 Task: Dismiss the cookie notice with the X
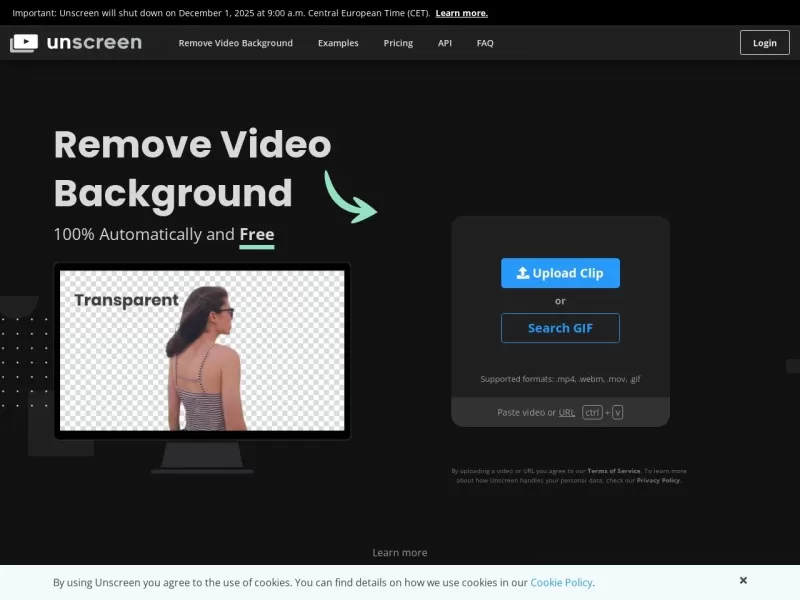pyautogui.click(x=743, y=580)
